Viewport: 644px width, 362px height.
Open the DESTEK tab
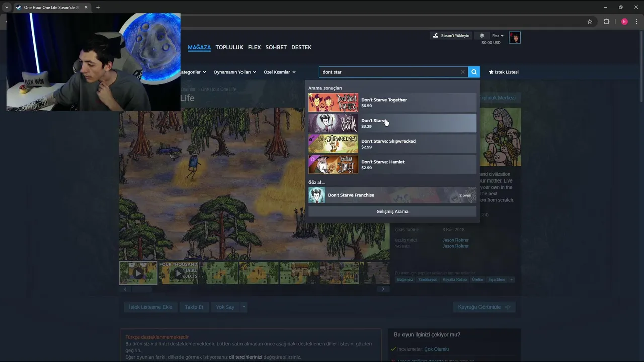[301, 47]
